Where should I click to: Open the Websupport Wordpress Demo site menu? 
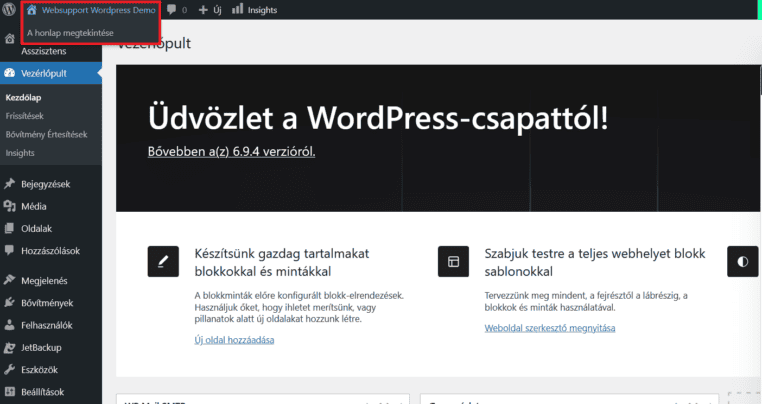90,10
